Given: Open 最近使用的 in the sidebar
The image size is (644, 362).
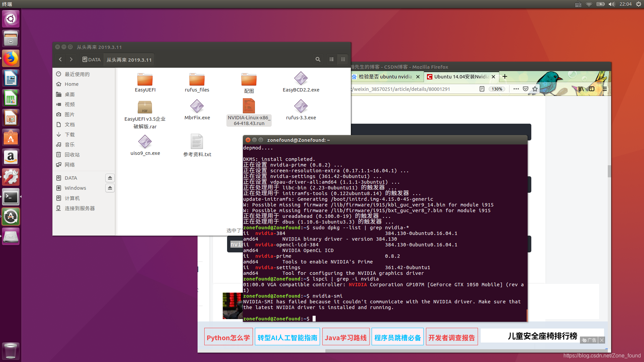Looking at the screenshot, I should (x=84, y=74).
